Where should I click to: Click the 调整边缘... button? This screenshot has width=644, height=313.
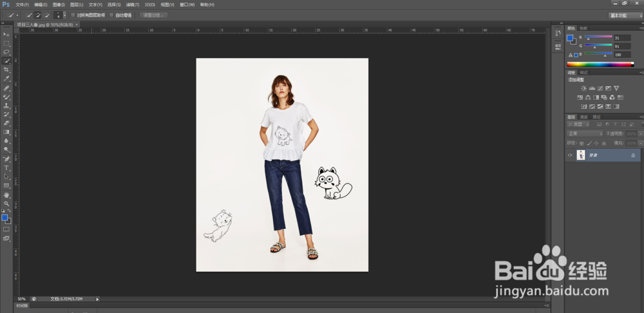coord(154,15)
